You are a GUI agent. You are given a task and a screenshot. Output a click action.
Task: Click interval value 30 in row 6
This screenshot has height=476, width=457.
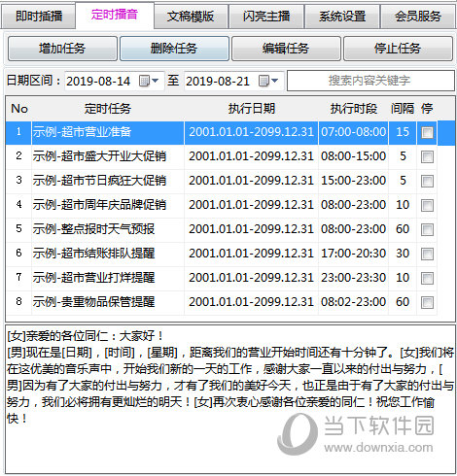point(403,254)
